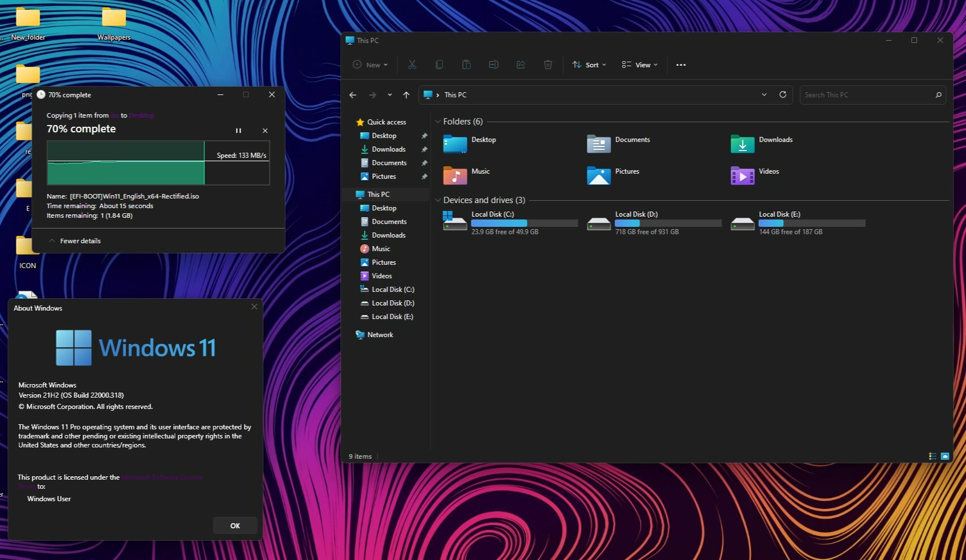
Task: Open the address bar history dropdown
Action: coord(764,94)
